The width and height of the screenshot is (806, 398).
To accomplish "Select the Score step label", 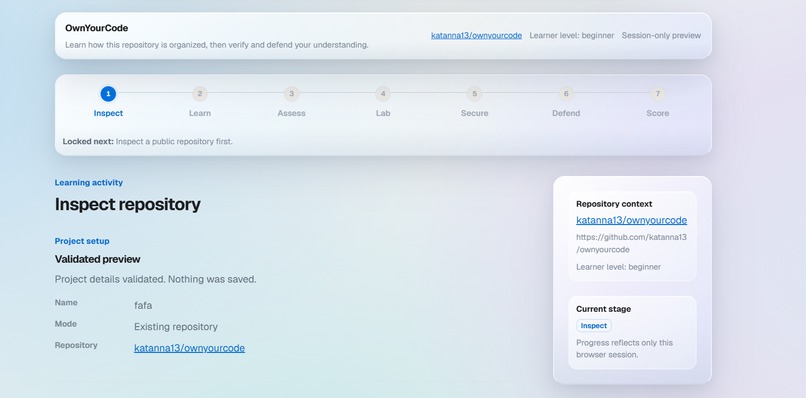I will (x=657, y=113).
